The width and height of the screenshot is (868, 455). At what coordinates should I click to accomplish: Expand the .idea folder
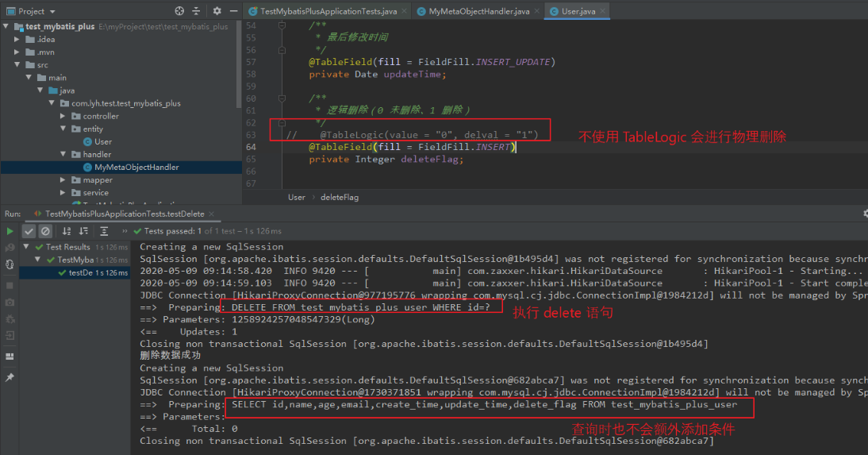pyautogui.click(x=17, y=40)
